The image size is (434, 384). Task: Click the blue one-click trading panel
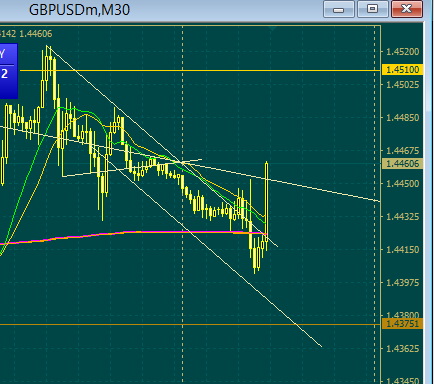8,71
